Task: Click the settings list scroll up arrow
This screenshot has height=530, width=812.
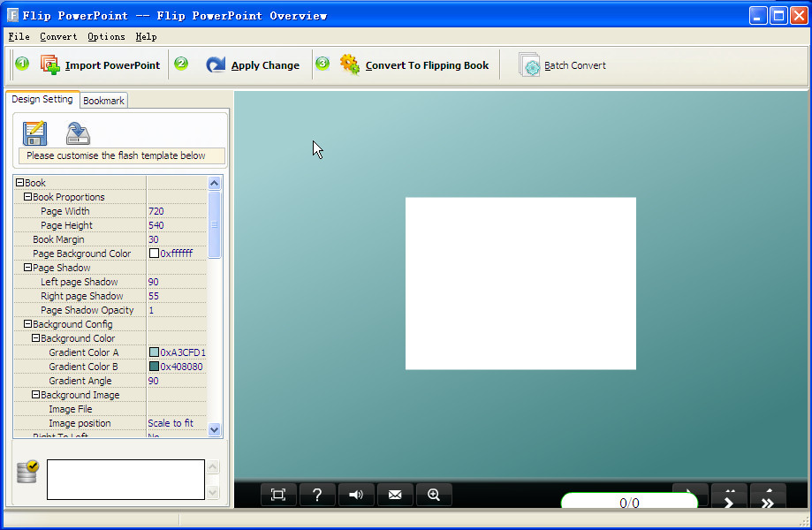Action: 215,183
